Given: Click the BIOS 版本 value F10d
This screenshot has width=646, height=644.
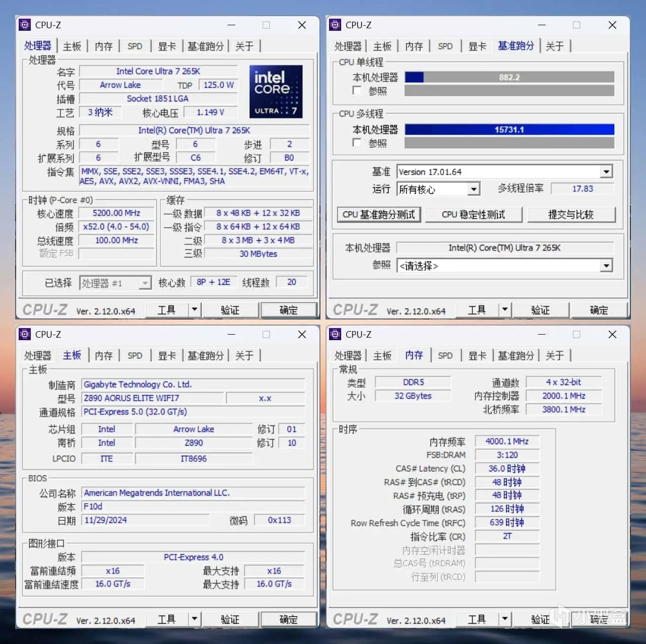Looking at the screenshot, I should coord(193,507).
